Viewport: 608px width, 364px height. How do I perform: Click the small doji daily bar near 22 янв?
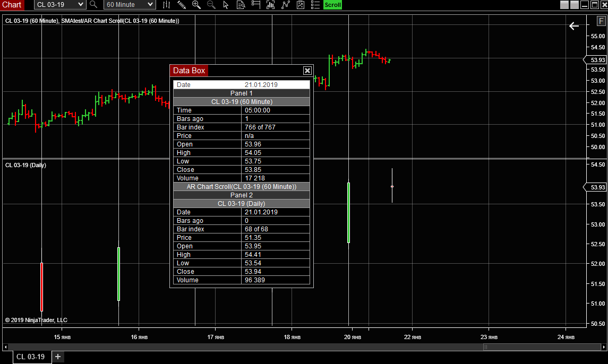click(392, 186)
